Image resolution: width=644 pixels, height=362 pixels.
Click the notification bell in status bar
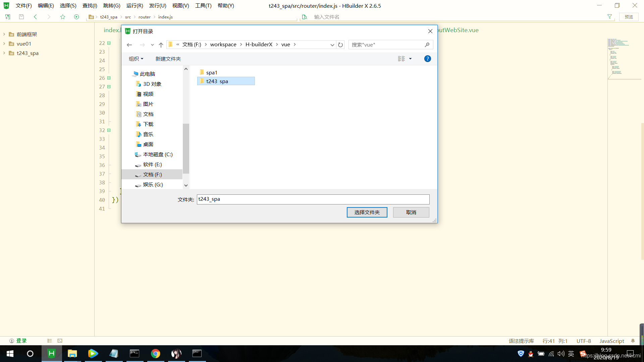633,341
